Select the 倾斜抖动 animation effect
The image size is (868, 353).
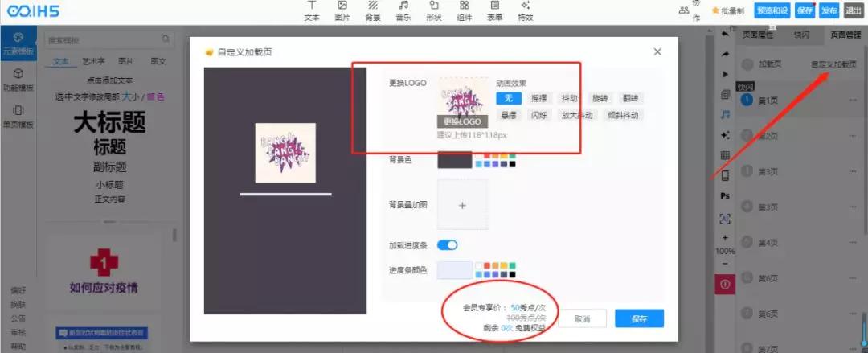(x=623, y=115)
